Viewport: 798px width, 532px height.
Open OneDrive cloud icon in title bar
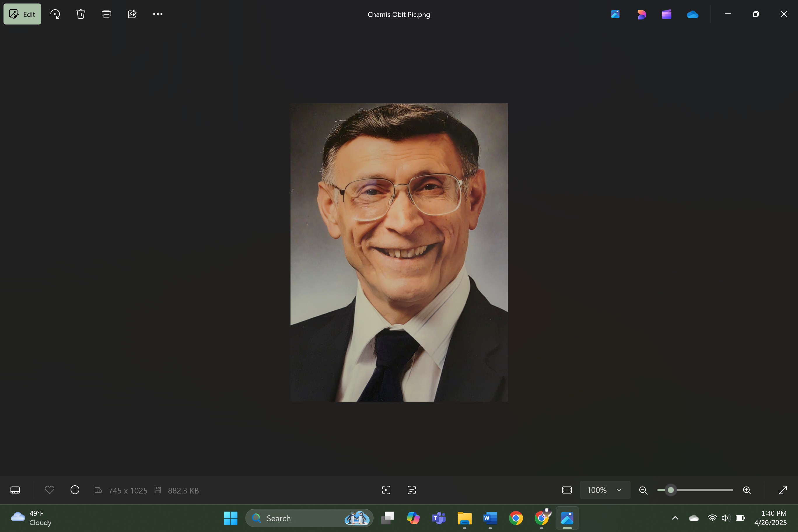point(692,14)
